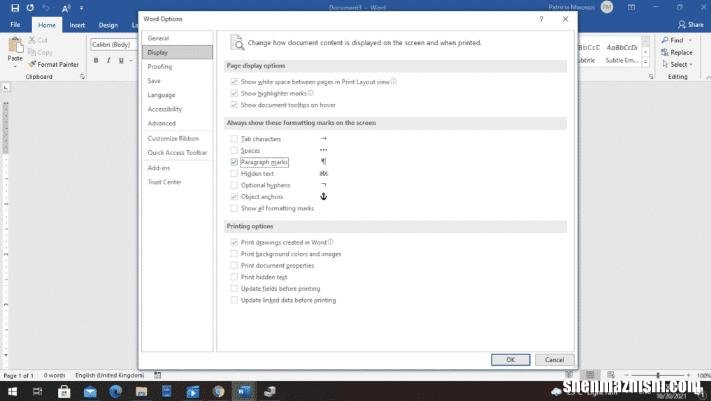This screenshot has width=711, height=401.
Task: Choose the Subtle Em... style thumbnail
Action: click(x=622, y=53)
